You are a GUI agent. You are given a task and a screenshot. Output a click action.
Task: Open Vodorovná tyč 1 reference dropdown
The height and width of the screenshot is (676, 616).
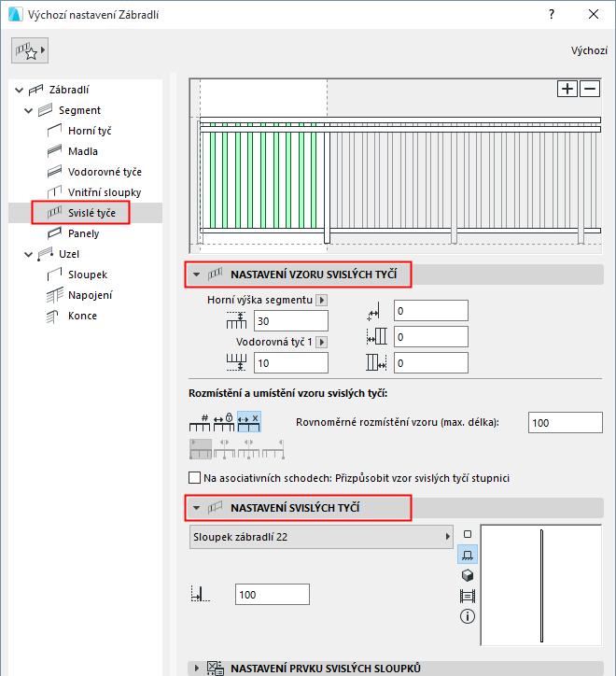(x=322, y=343)
